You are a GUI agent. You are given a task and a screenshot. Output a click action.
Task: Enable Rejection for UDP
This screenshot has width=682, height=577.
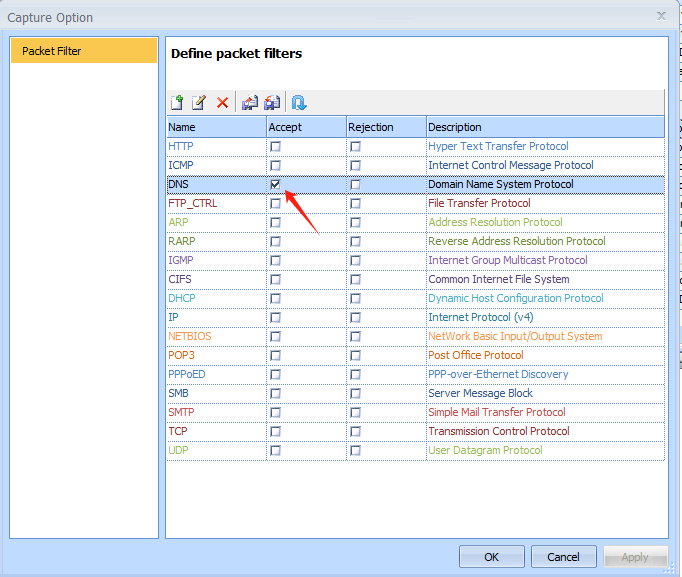355,450
